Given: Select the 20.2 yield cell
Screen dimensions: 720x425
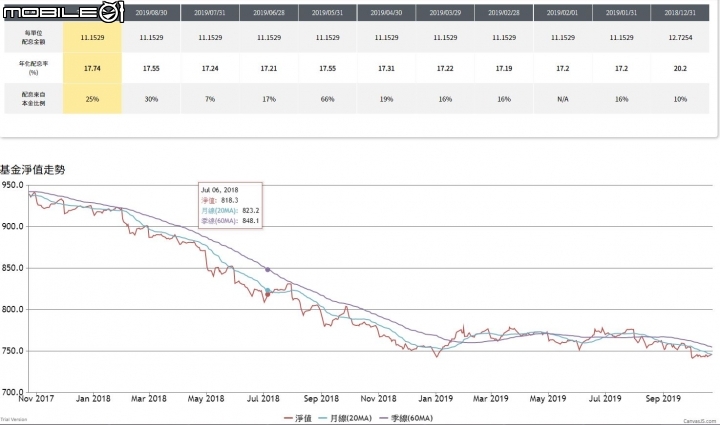Looking at the screenshot, I should (680, 68).
